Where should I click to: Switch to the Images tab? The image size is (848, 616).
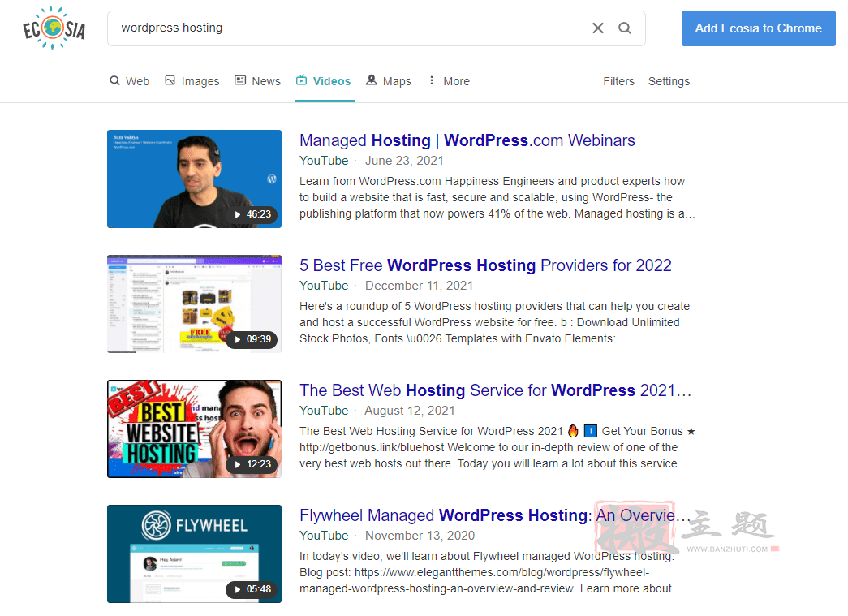[x=192, y=81]
